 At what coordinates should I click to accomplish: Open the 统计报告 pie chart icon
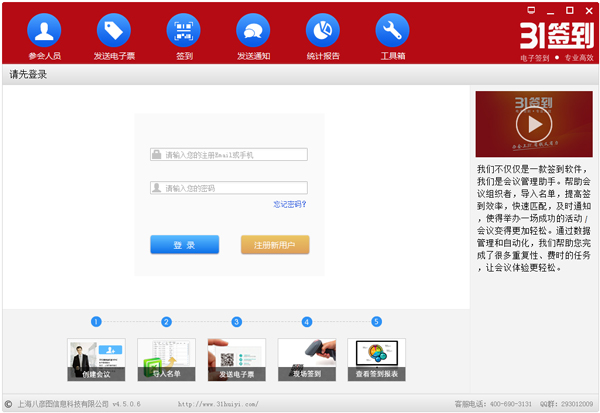tap(323, 31)
